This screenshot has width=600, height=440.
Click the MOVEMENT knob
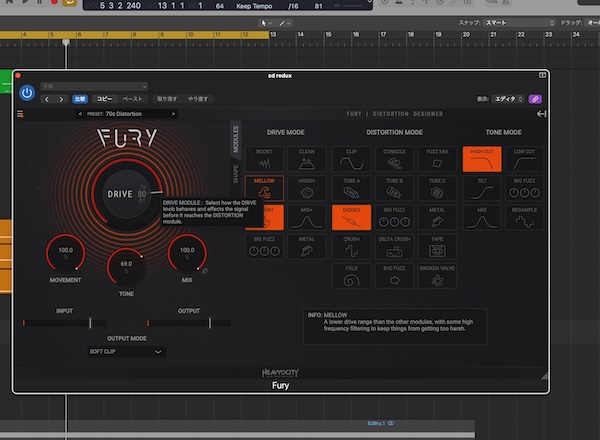(65, 253)
